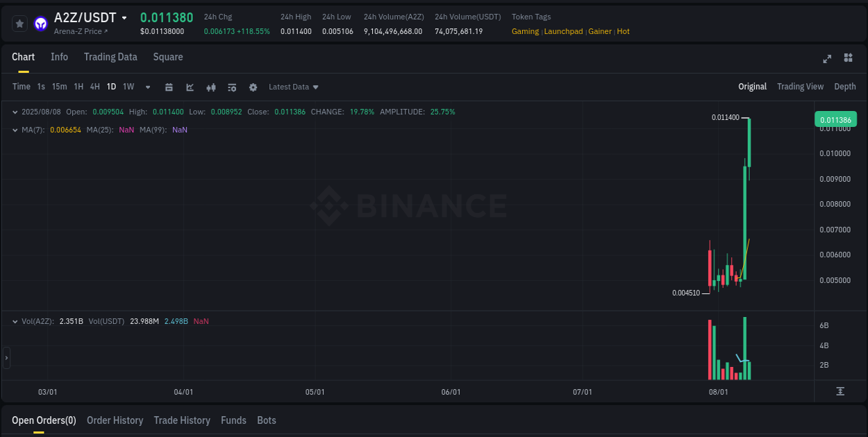Open the layout widgets icon
Image resolution: width=868 pixels, height=437 pixels.
[x=848, y=59]
